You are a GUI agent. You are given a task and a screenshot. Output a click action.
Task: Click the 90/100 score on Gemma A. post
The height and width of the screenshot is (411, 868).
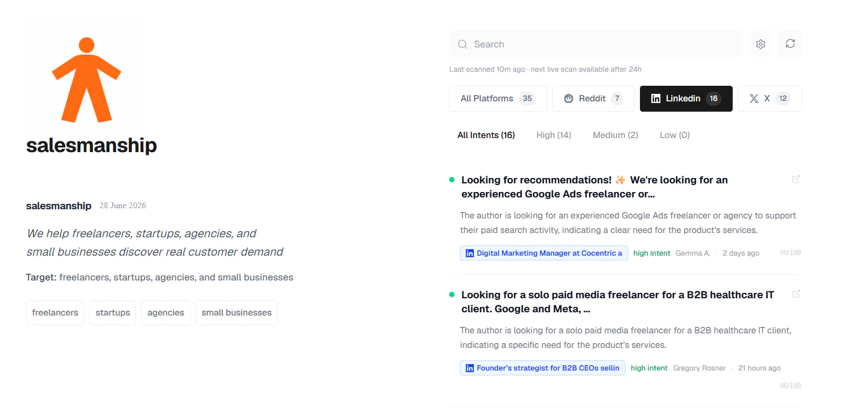[x=790, y=252]
